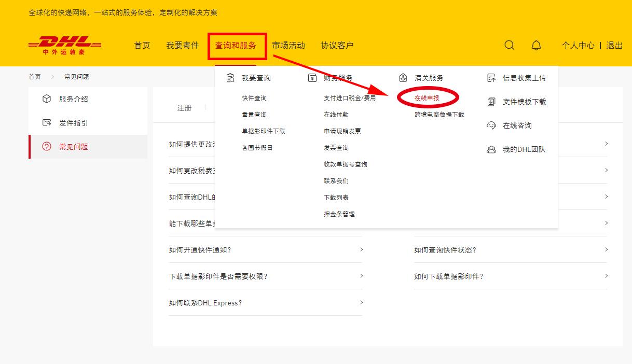Click the 我要查询 document-search icon
The height and width of the screenshot is (364, 632).
tap(229, 77)
